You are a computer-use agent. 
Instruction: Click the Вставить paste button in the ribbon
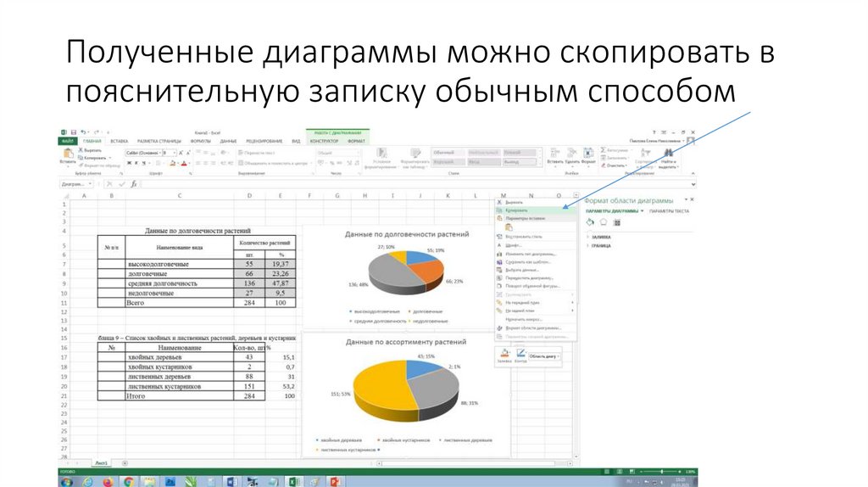68,156
